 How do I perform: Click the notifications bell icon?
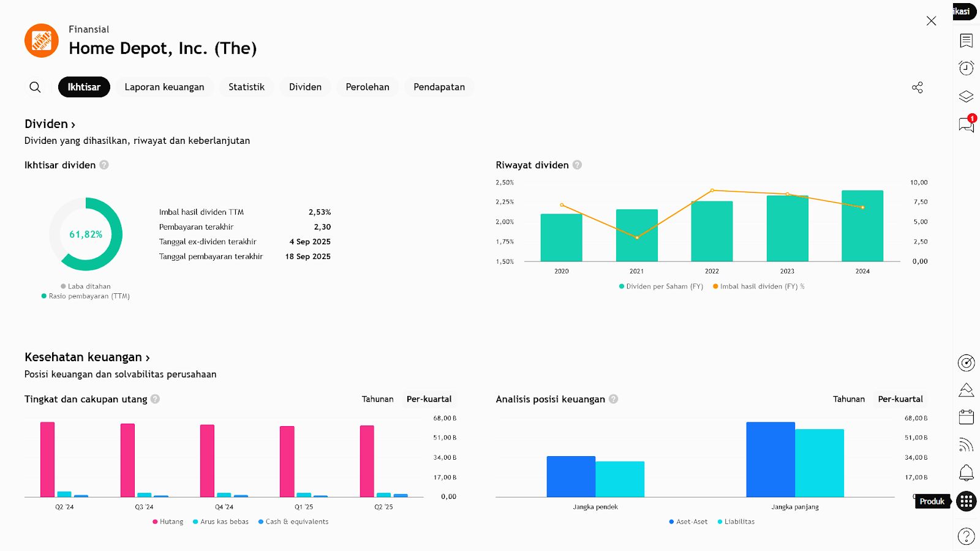[966, 473]
